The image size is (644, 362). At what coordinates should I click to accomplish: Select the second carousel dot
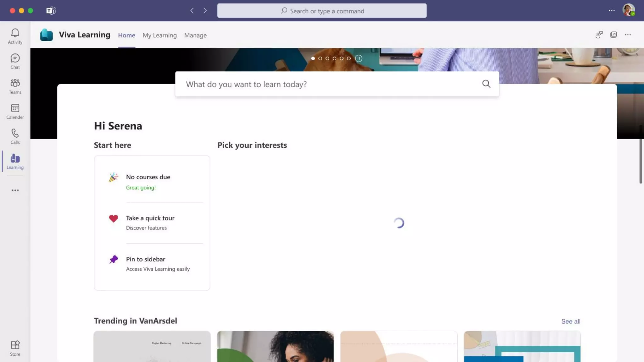click(x=320, y=58)
